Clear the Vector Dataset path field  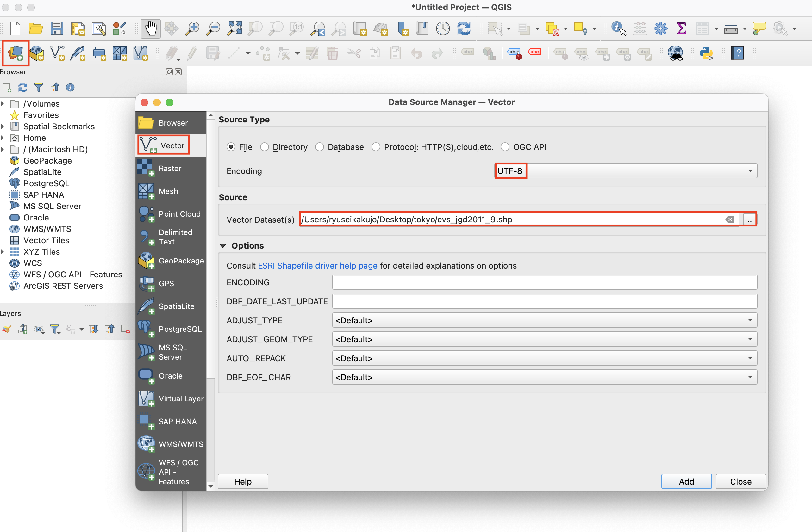729,219
